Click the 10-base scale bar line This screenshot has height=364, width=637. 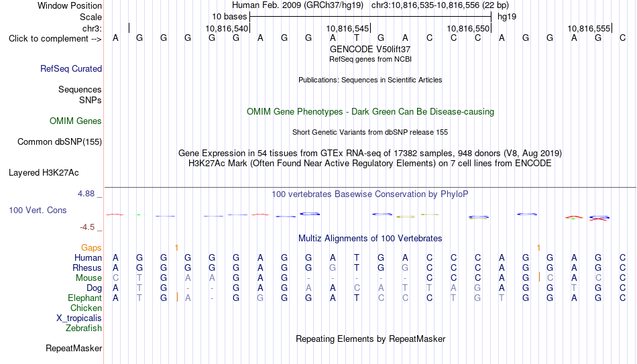[371, 17]
